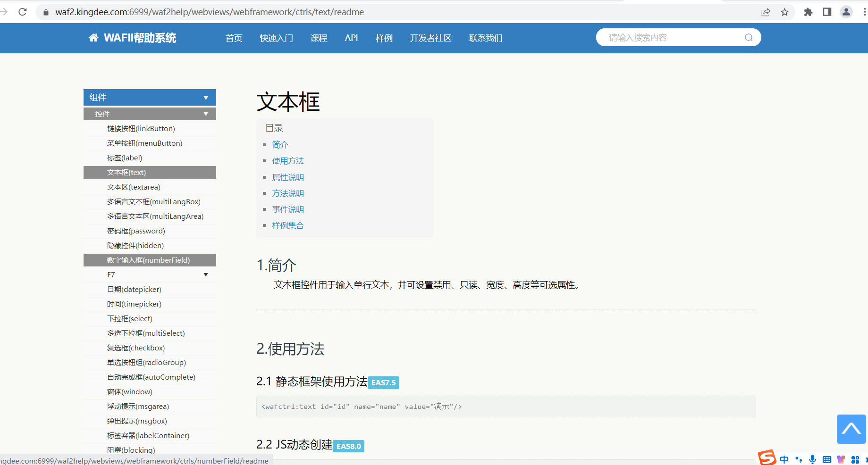Jump to the 简介 section link
Screen dimensions: 868x465
click(x=280, y=145)
